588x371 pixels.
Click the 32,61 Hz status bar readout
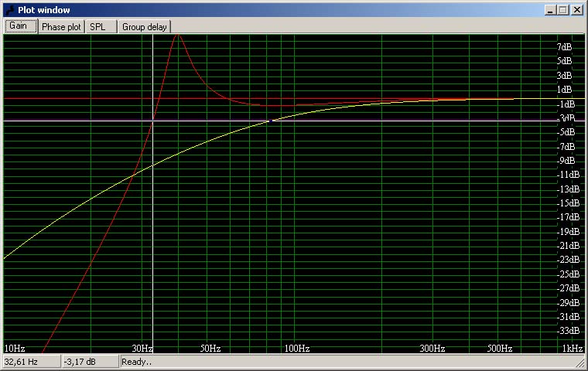[31, 362]
